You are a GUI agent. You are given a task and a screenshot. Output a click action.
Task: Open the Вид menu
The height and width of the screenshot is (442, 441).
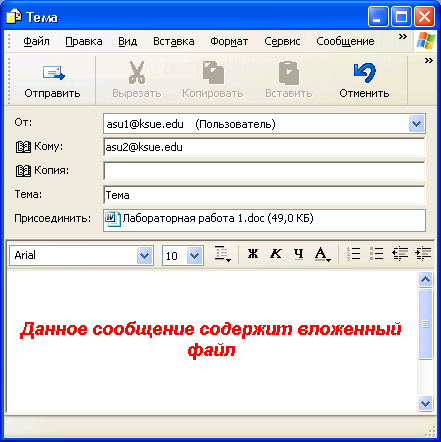coord(128,42)
